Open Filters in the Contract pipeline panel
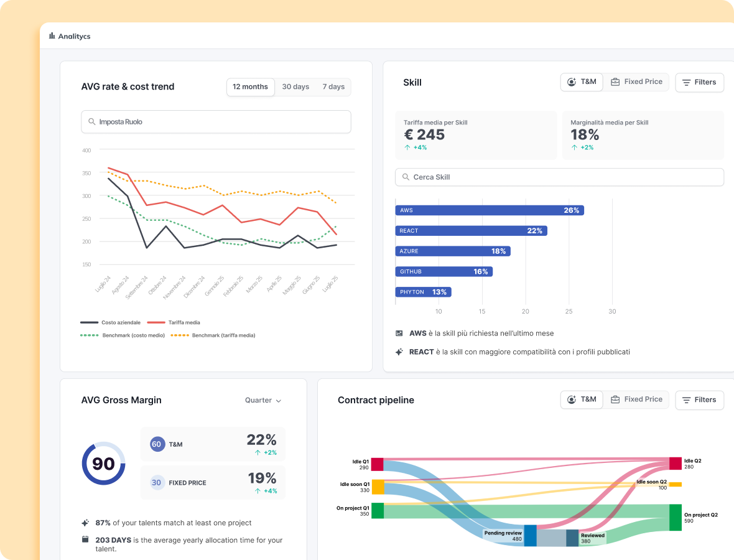 (699, 400)
